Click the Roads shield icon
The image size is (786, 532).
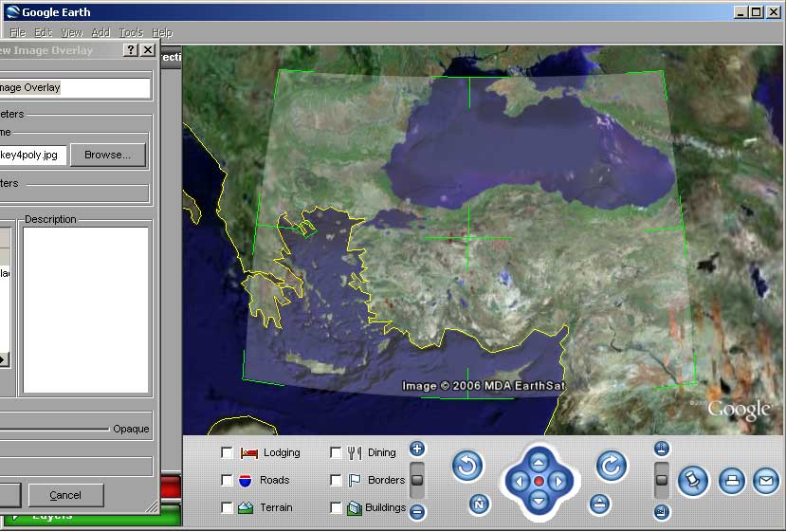(246, 481)
